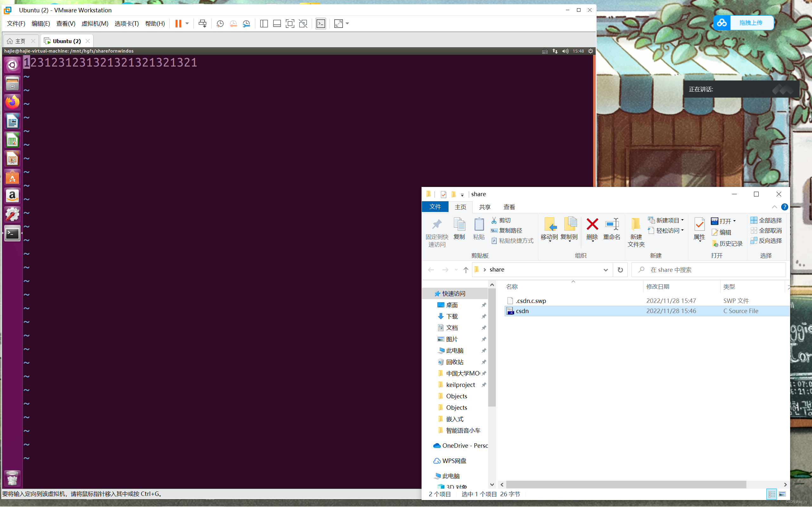
Task: Take a snapshot of the virtual machine
Action: [220, 23]
